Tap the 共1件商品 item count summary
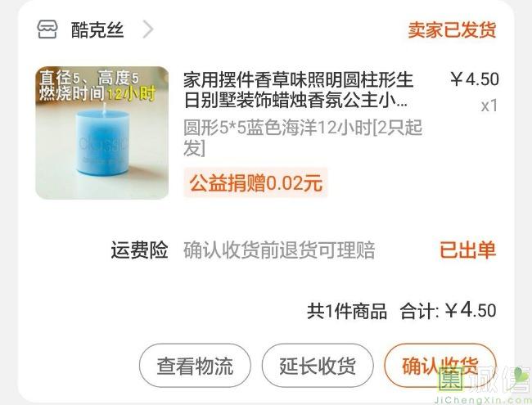532x405 pixels. (347, 311)
